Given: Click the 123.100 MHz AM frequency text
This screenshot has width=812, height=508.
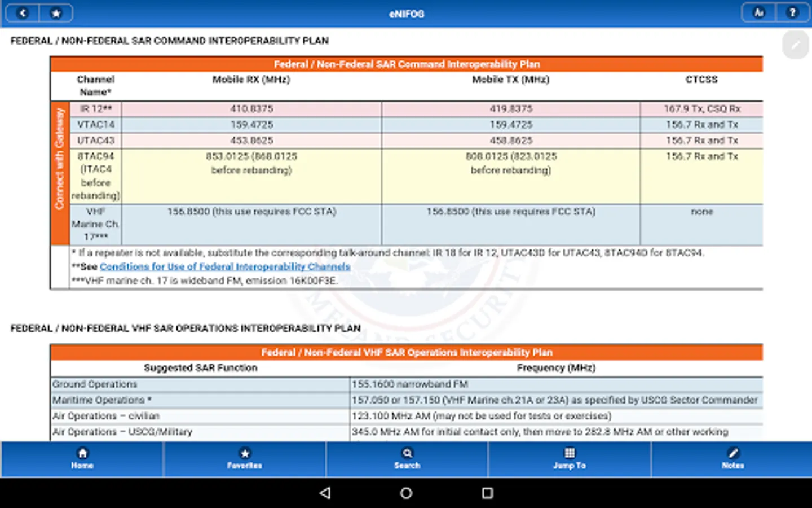Looking at the screenshot, I should pyautogui.click(x=482, y=416).
